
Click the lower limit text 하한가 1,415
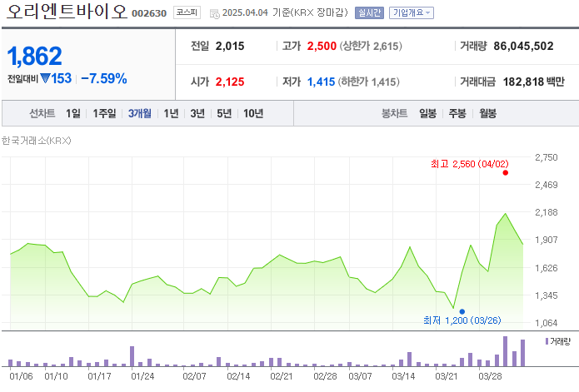(368, 82)
